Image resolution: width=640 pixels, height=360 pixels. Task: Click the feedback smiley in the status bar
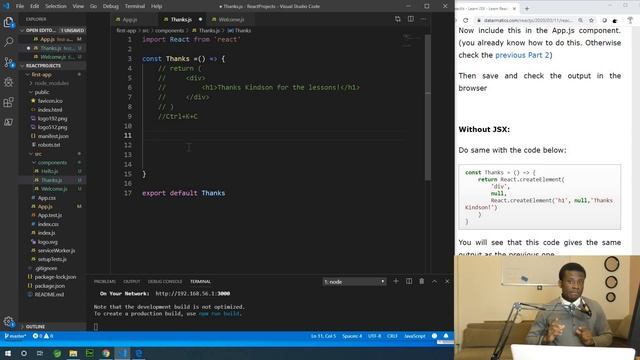click(434, 336)
